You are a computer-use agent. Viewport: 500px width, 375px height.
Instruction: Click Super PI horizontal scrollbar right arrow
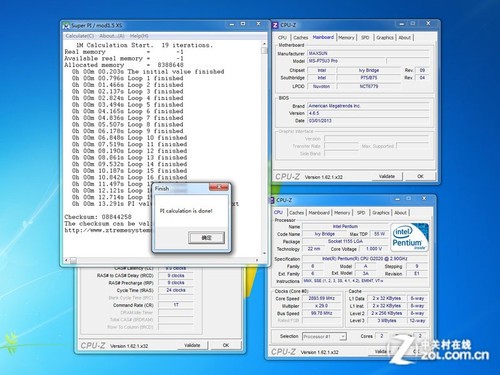point(257,260)
